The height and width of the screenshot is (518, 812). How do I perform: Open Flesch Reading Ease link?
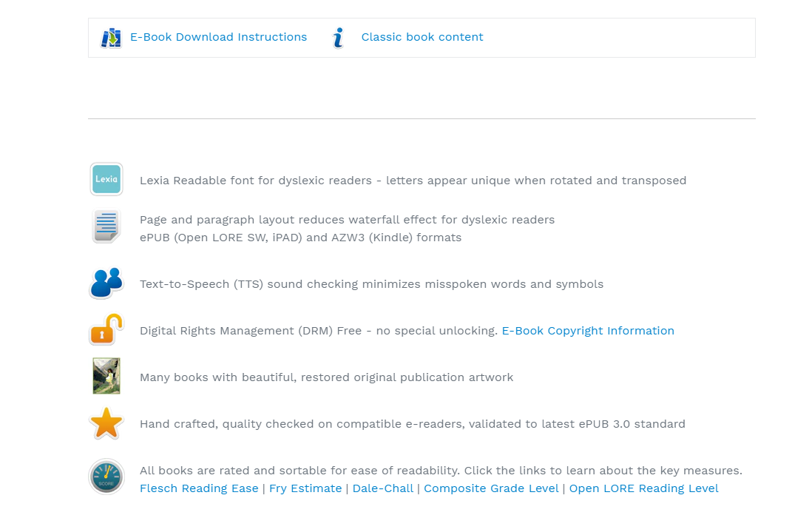[199, 488]
